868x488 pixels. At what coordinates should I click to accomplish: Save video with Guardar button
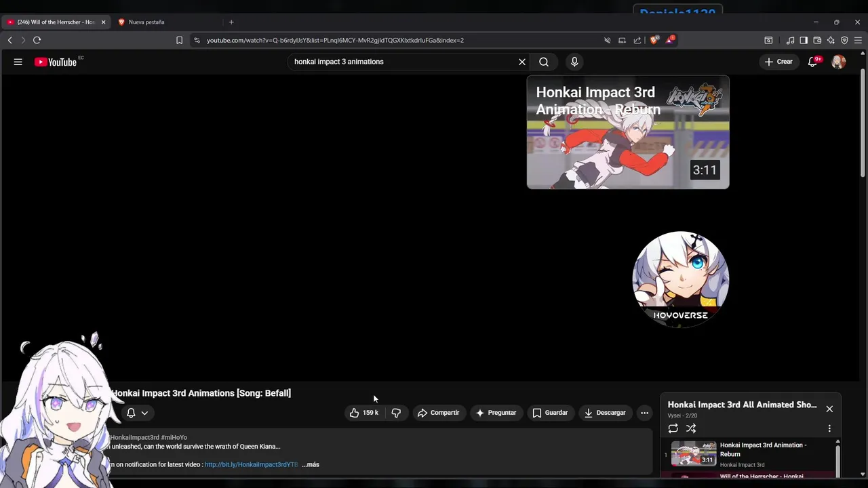pos(550,413)
